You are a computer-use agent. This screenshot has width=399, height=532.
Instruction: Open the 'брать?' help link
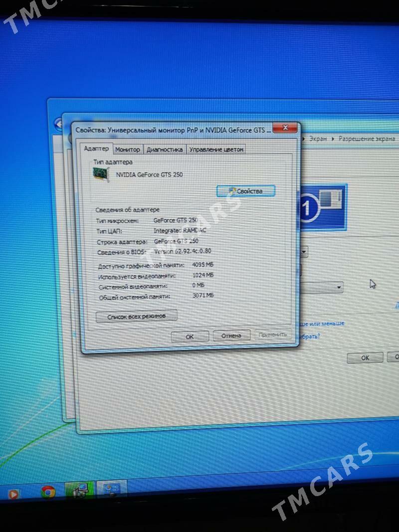click(309, 336)
